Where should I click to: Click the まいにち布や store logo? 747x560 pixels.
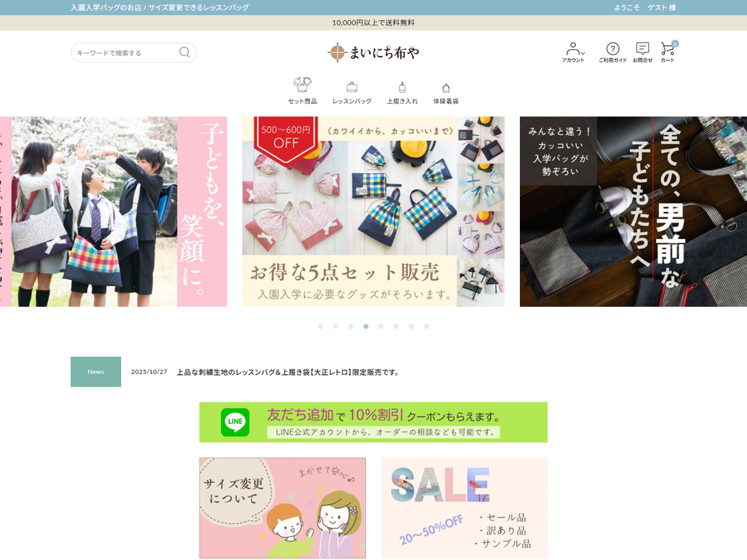(373, 52)
